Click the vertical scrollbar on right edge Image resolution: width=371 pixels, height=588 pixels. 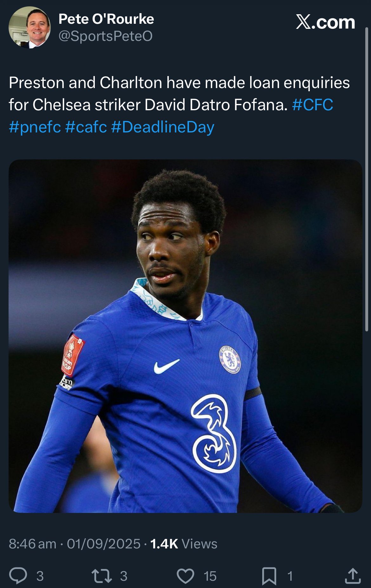click(x=367, y=179)
